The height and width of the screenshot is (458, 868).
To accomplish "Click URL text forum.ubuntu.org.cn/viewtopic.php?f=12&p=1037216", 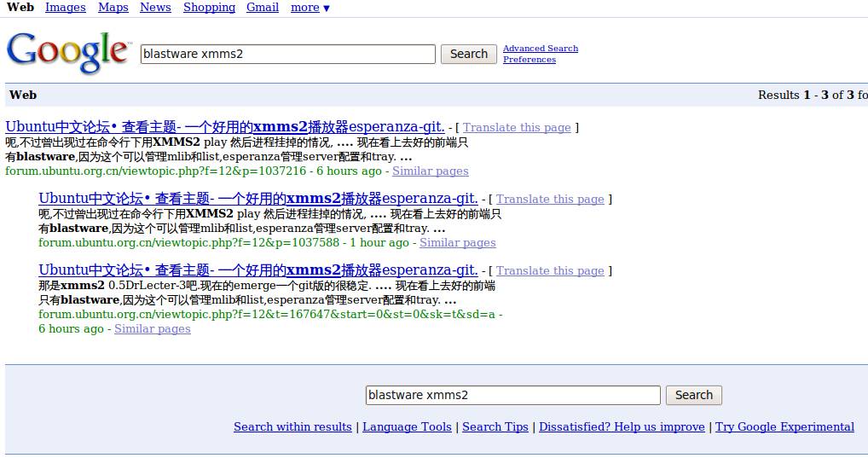I will (155, 171).
